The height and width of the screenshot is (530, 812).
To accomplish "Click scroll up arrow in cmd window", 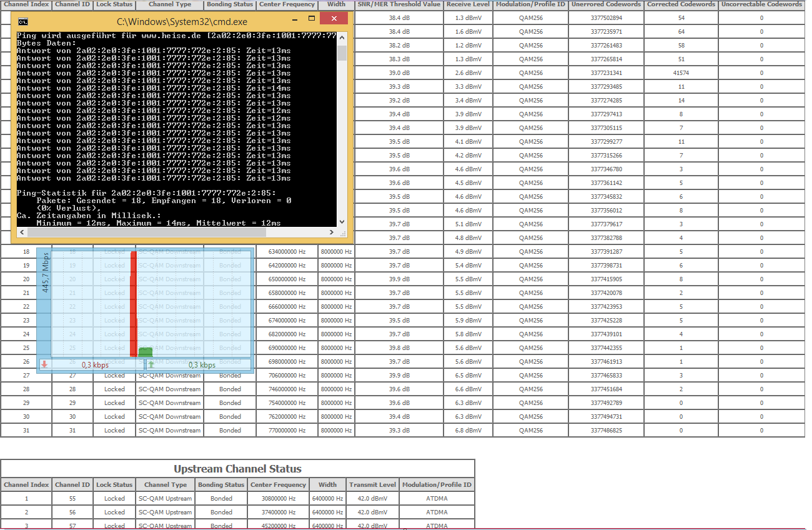I will click(342, 36).
